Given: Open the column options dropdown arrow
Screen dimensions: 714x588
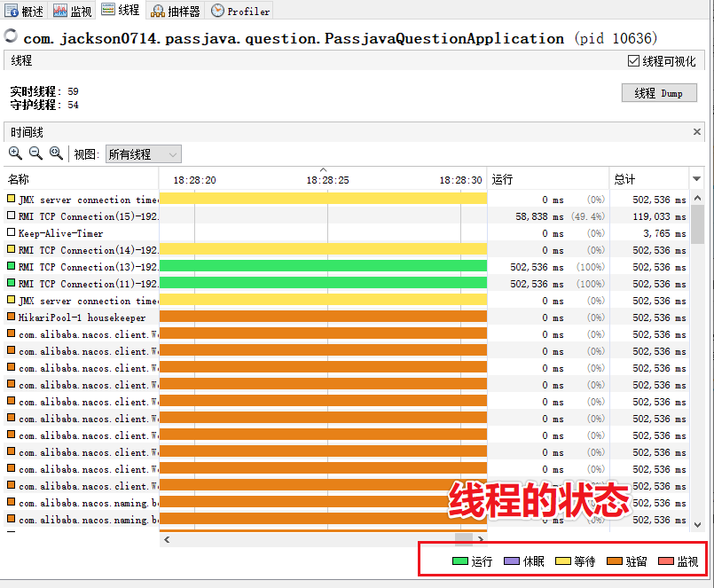Looking at the screenshot, I should click(696, 179).
